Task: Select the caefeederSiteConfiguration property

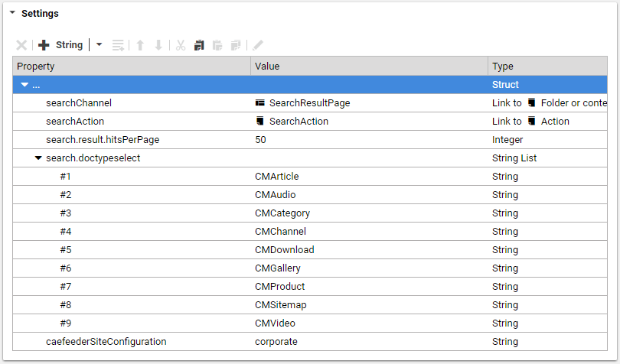Action: (106, 342)
